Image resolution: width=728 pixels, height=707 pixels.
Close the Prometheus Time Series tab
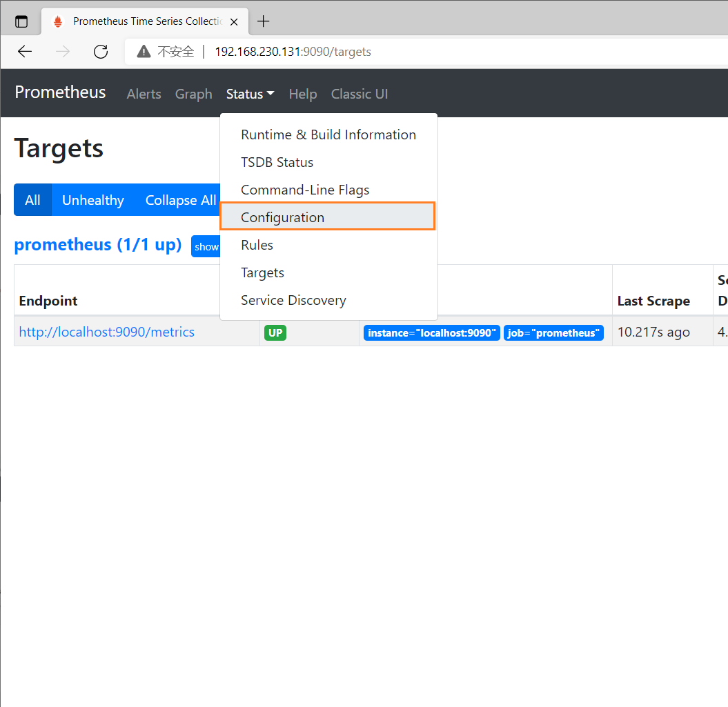234,21
